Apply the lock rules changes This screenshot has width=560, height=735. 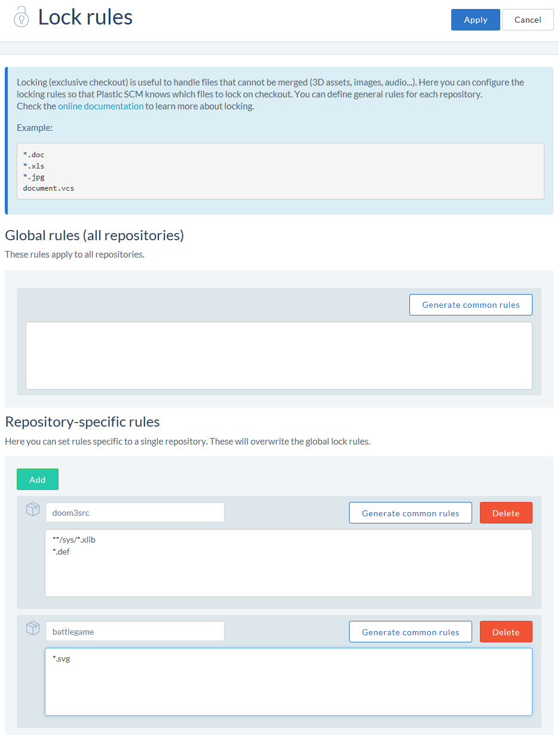click(x=476, y=20)
